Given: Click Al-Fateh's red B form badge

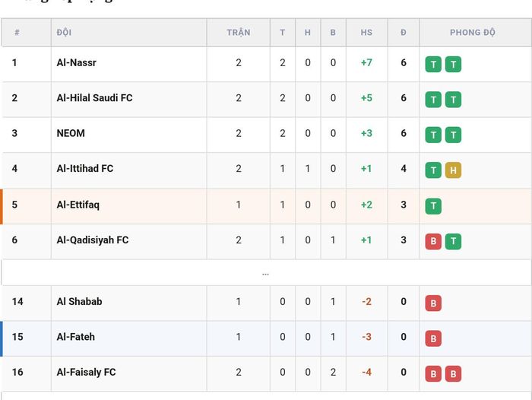Looking at the screenshot, I should 433,338.
